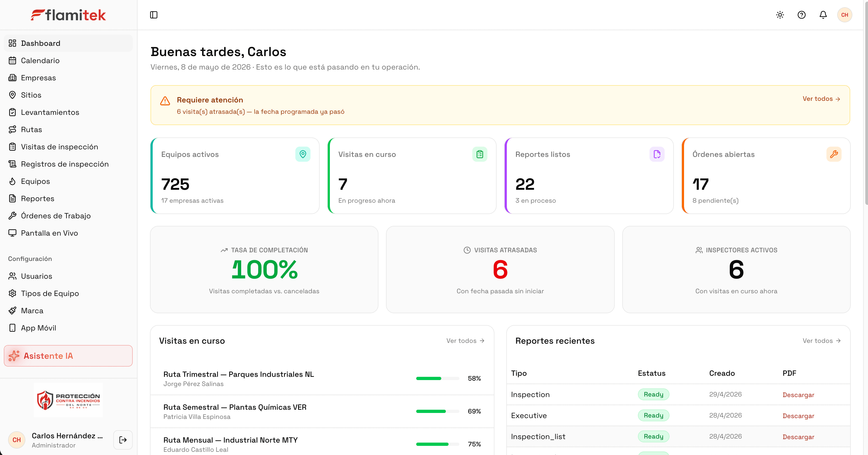Select Ruta Mensual — Industrial Norte MTY
Viewport: 868px width, 455px height.
230,440
